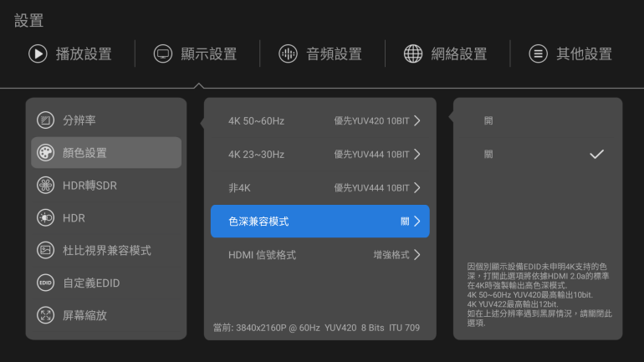Click the globe icon beside 網絡設置
The height and width of the screenshot is (362, 644).
(x=413, y=54)
